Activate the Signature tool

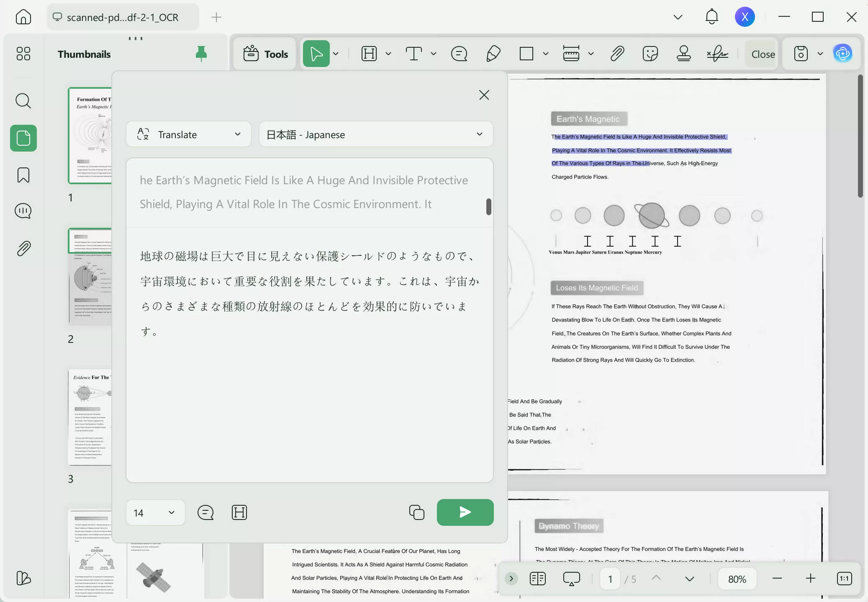[718, 54]
